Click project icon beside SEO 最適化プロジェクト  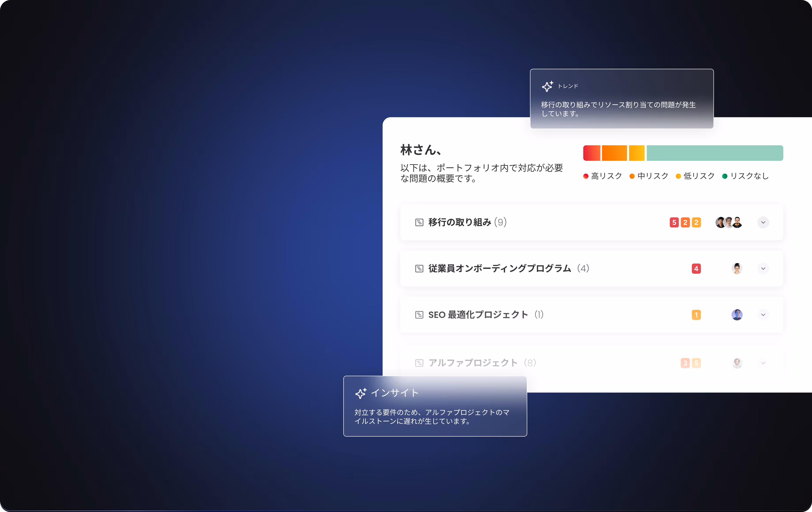click(x=419, y=315)
